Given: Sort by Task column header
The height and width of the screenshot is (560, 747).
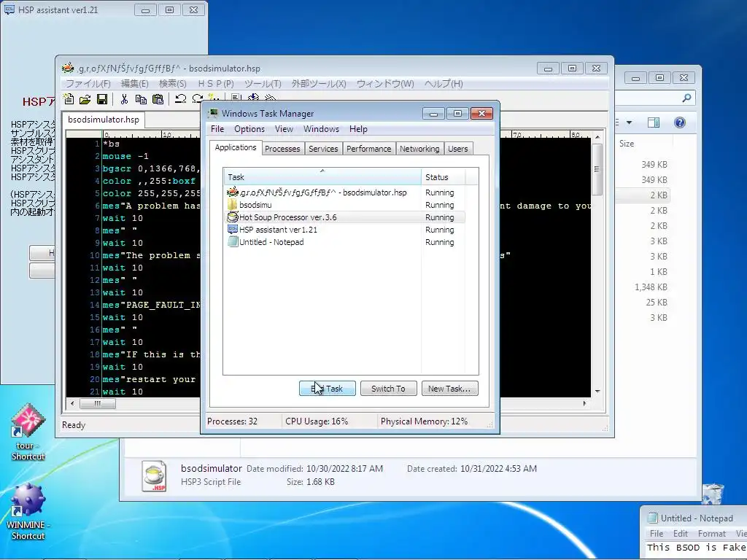Looking at the screenshot, I should [322, 177].
